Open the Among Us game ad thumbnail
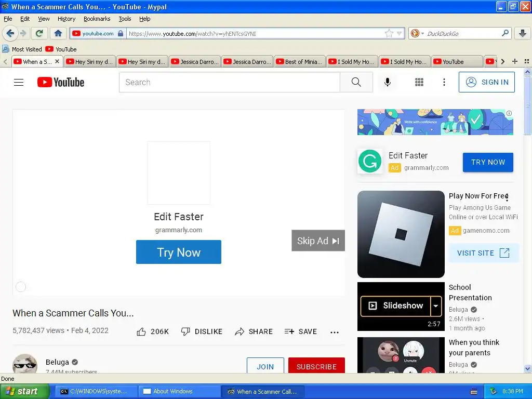This screenshot has height=399, width=532. 401,234
